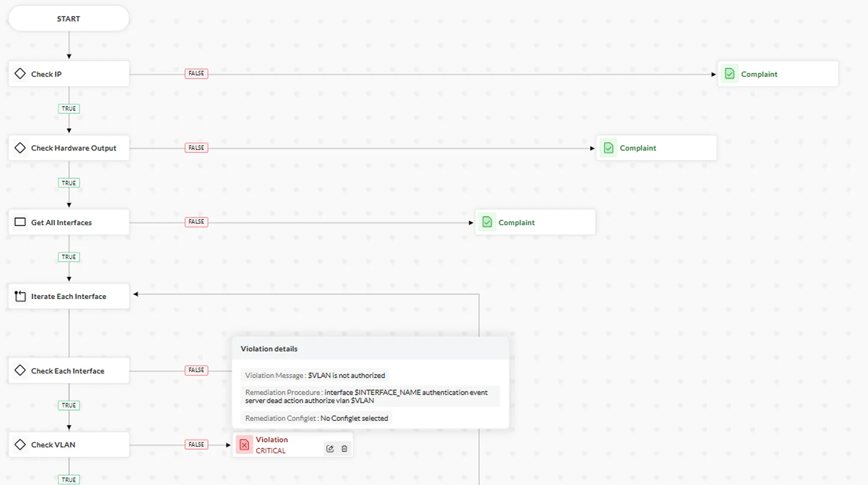Click the edit (pencil) icon on the Violation node
Image resolution: width=868 pixels, height=485 pixels.
point(330,449)
